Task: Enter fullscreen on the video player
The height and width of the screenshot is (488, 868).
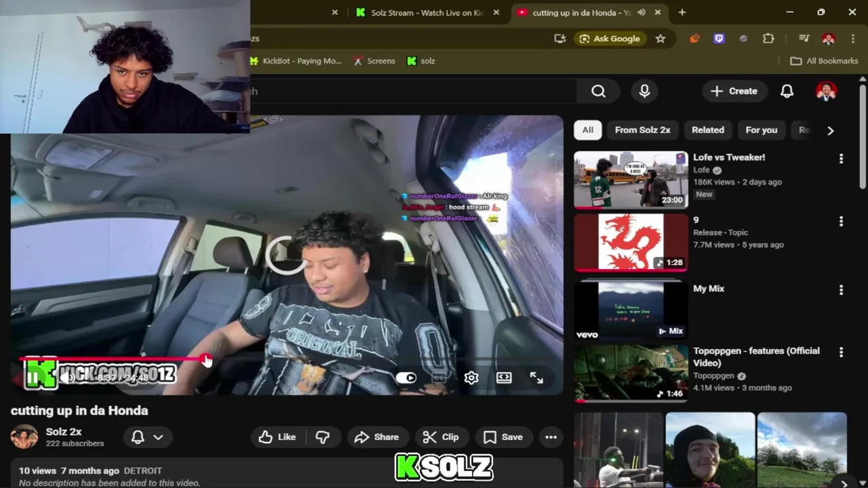Action: coord(536,378)
